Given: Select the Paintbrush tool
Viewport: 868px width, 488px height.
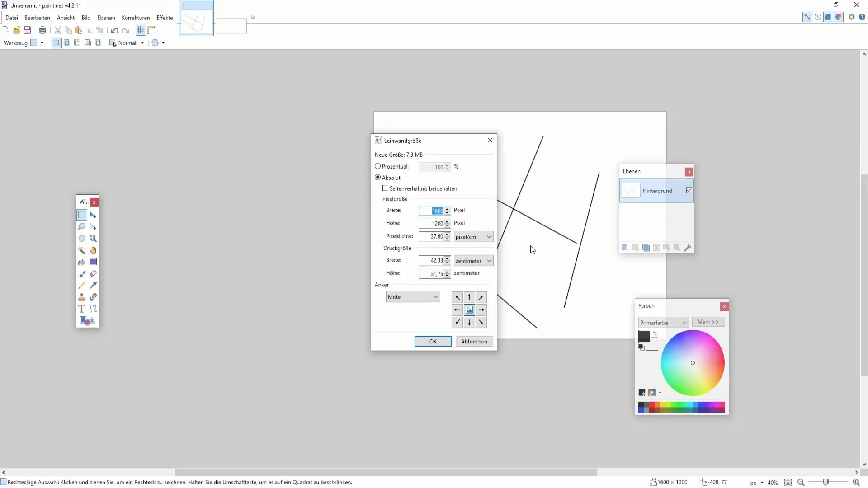Looking at the screenshot, I should click(x=82, y=274).
